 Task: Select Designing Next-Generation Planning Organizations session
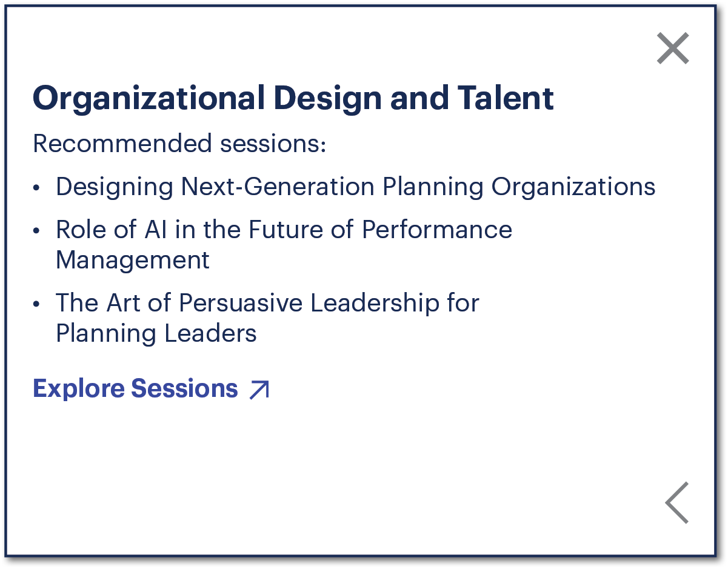(x=355, y=187)
